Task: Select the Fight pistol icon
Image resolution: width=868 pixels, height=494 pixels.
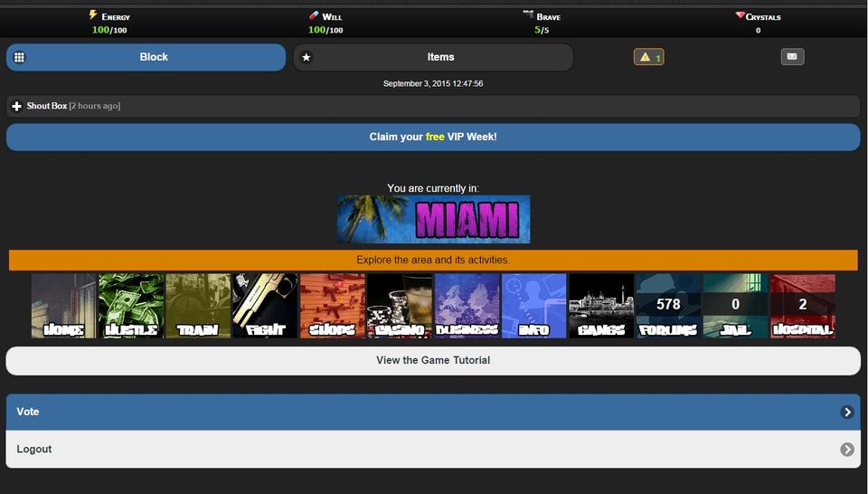Action: [x=265, y=306]
